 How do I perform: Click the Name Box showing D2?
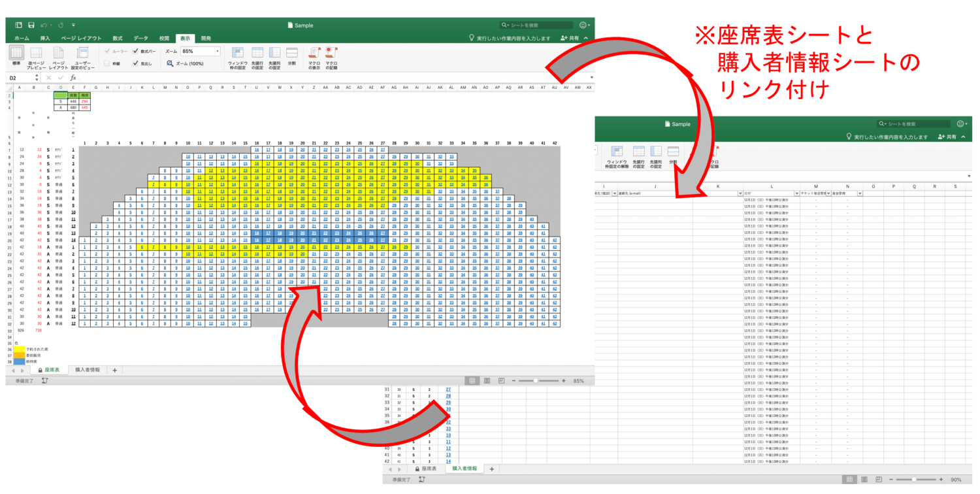pos(13,76)
